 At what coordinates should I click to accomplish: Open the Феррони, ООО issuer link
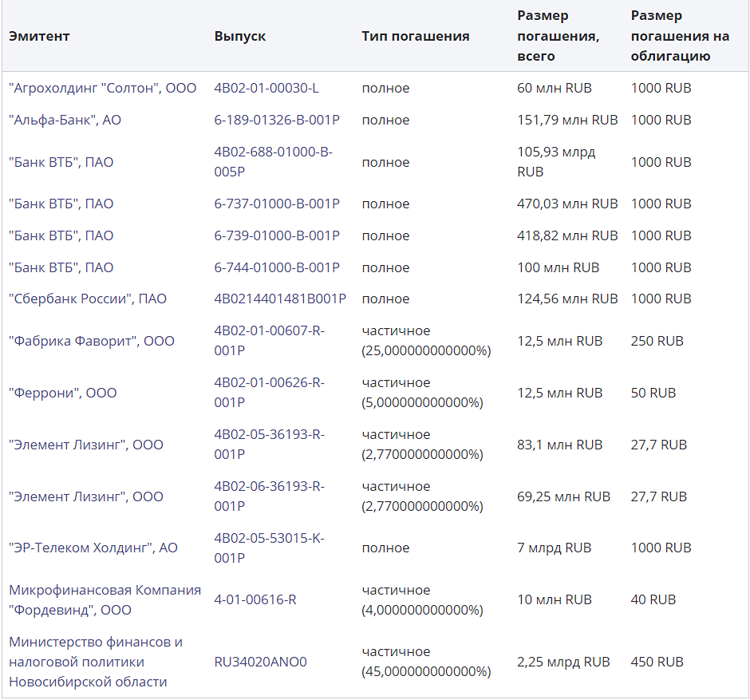(62, 393)
